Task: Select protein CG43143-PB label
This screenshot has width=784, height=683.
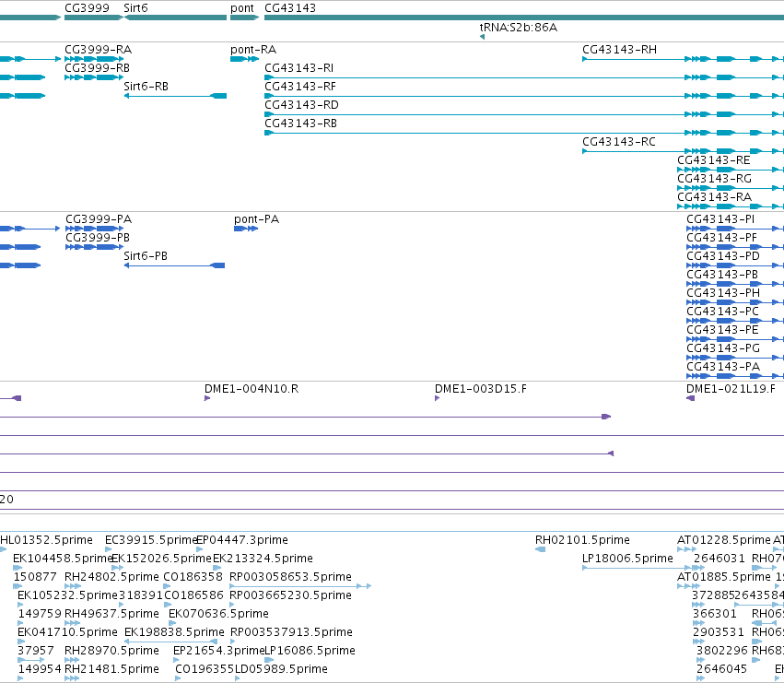Action: pos(722,275)
